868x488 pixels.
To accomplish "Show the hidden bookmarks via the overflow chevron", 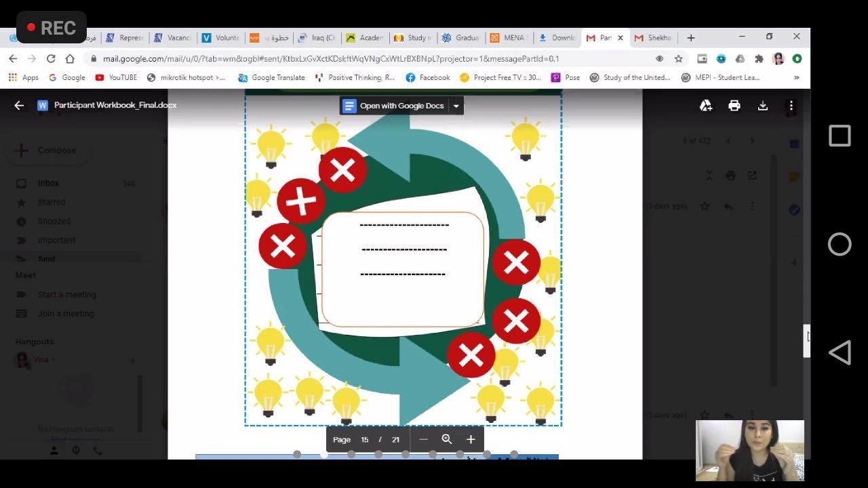I will 796,78.
